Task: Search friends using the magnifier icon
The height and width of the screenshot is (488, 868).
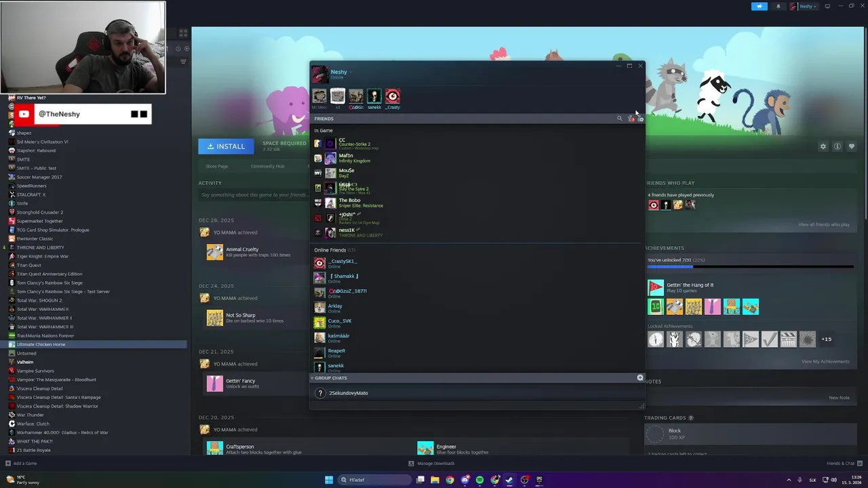Action: tap(619, 119)
